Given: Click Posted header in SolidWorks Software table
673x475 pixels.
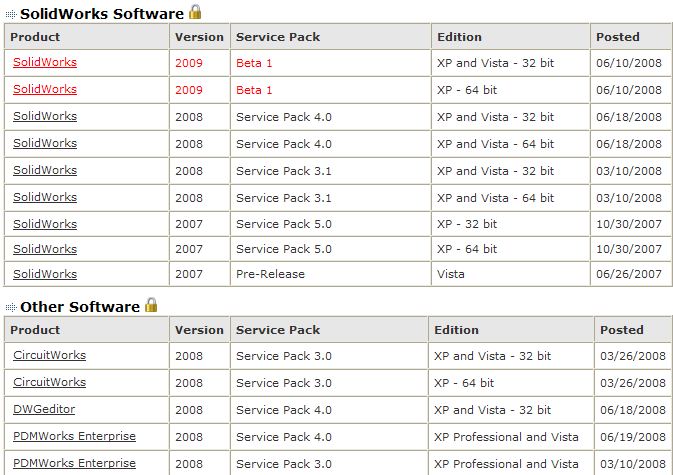Looking at the screenshot, I should point(617,37).
